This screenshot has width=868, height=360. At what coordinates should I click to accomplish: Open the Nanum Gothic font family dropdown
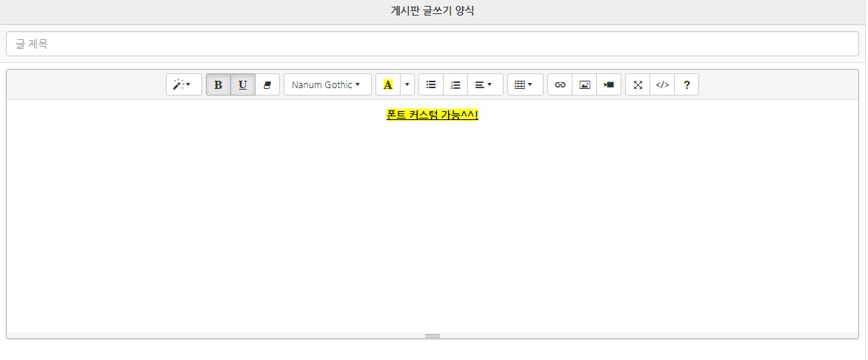point(327,84)
